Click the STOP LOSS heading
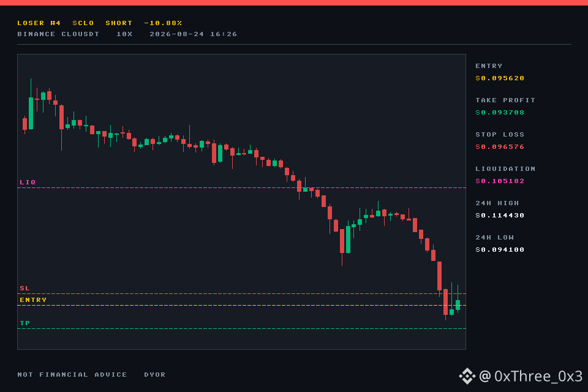 click(500, 135)
